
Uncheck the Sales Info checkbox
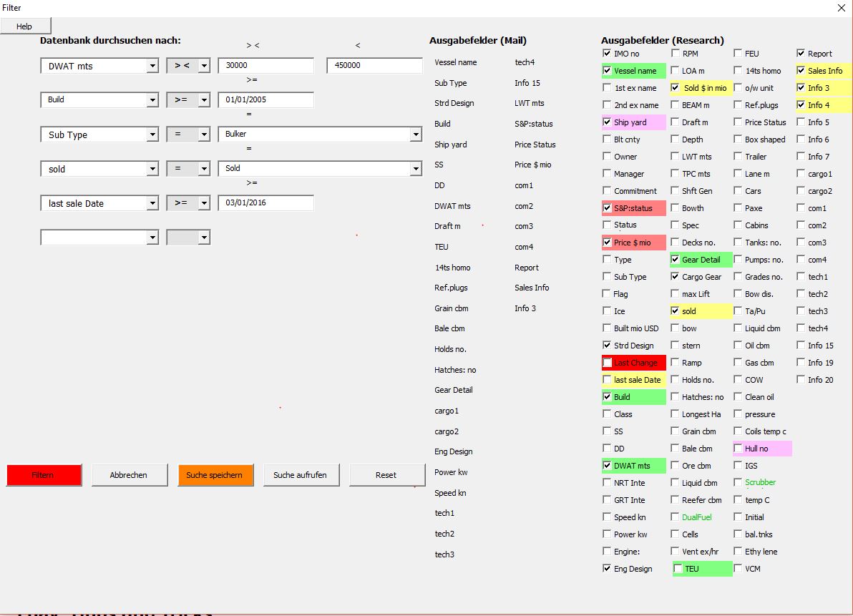click(x=801, y=71)
